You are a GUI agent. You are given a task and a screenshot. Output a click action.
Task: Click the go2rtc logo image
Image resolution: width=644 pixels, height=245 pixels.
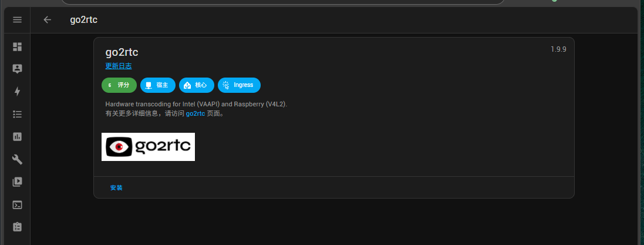click(149, 147)
